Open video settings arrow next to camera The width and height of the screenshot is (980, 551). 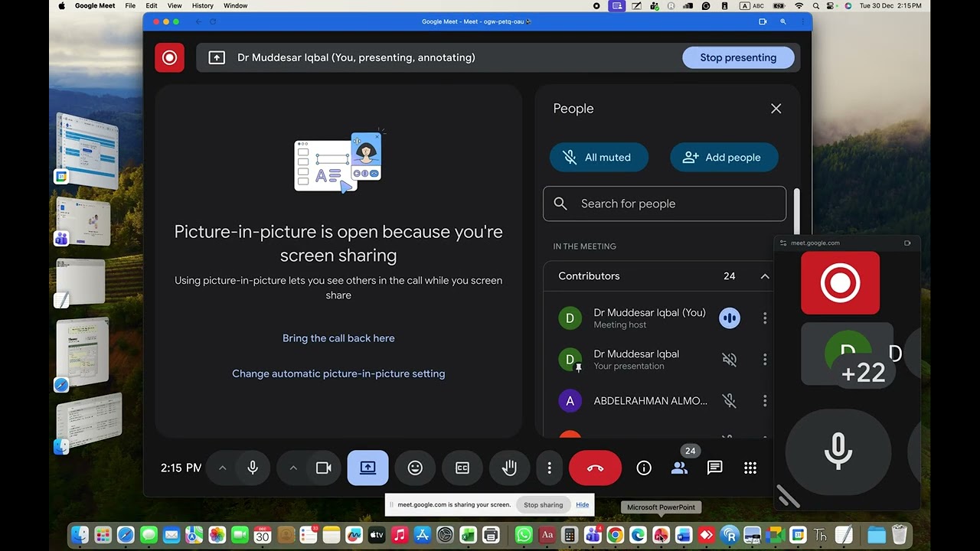tap(292, 468)
